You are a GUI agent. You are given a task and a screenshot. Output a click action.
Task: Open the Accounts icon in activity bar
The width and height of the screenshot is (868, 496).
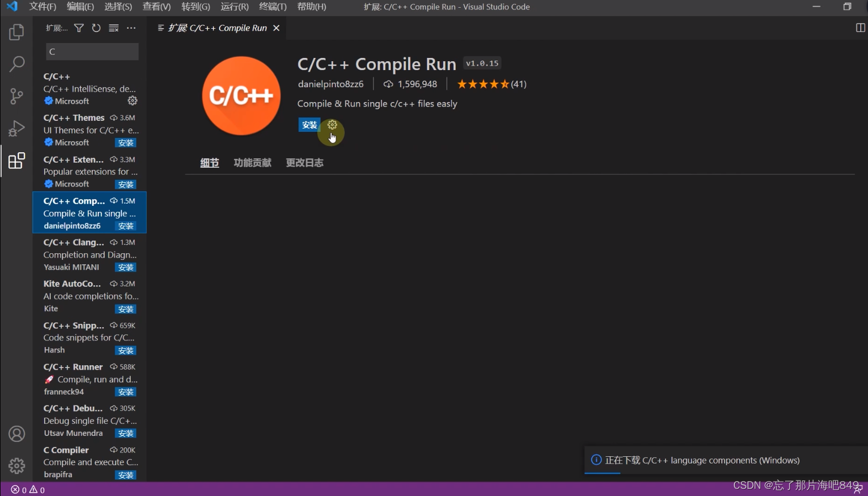(x=17, y=434)
